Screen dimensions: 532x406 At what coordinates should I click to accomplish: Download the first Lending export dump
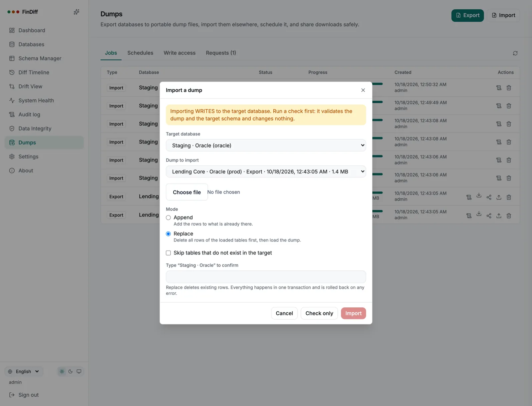click(479, 195)
